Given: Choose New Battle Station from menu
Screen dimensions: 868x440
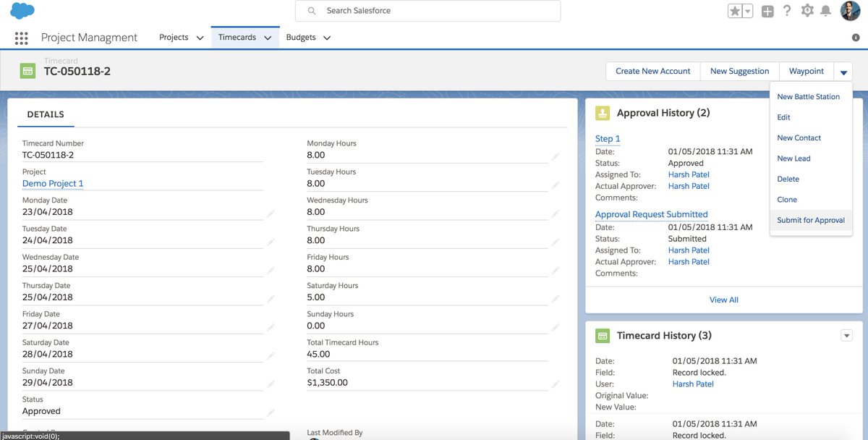Looking at the screenshot, I should [808, 97].
